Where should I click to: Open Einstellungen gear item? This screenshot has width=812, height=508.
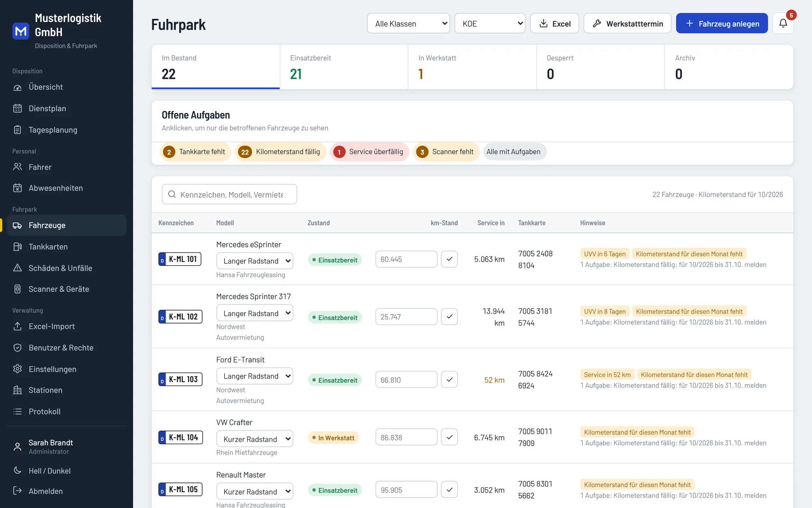(x=67, y=369)
